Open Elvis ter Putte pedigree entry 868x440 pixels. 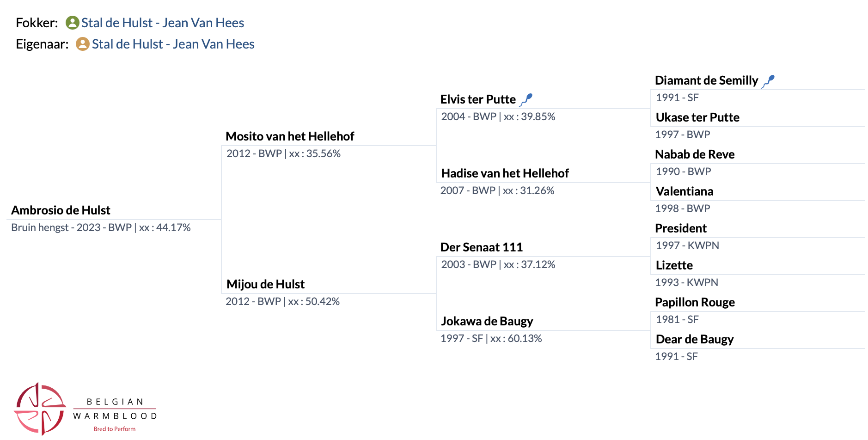pos(478,99)
